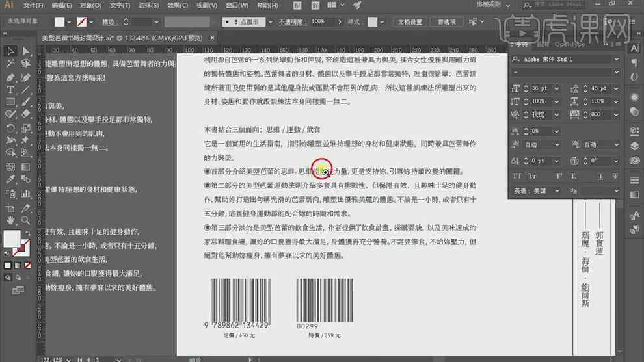Expand the font style dropdown
The height and width of the screenshot is (362, 644).
pyautogui.click(x=616, y=72)
